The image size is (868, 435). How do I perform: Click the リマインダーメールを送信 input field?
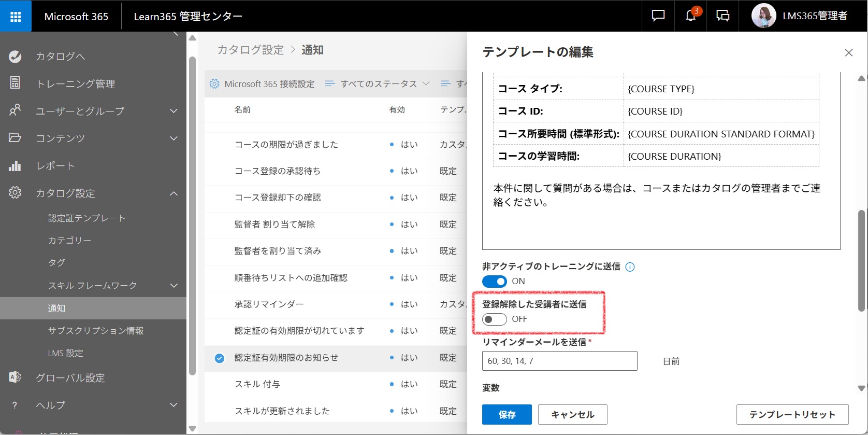[x=560, y=361]
